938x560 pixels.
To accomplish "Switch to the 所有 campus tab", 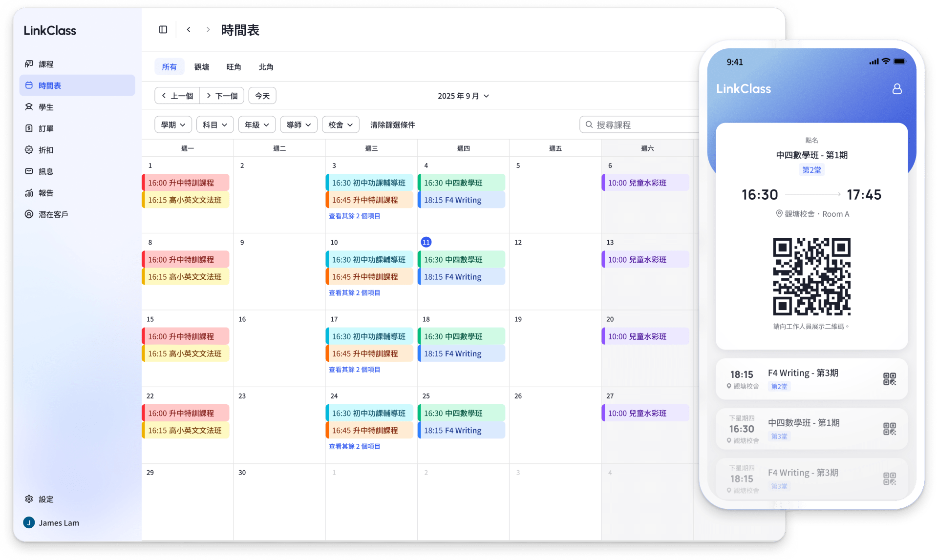I will [x=170, y=67].
